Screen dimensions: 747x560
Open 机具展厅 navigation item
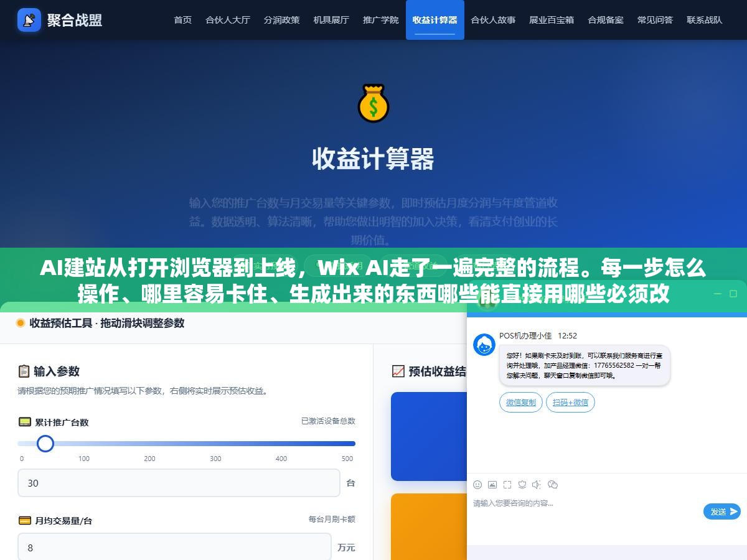331,20
